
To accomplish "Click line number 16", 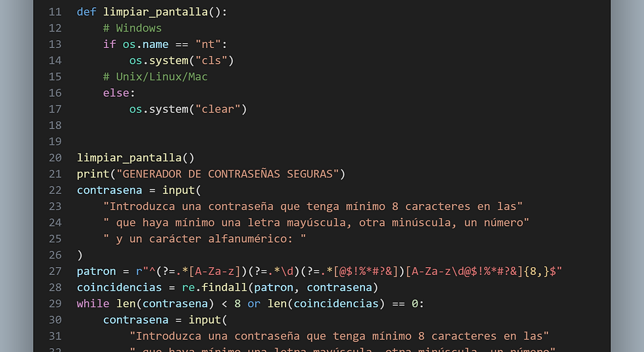I will click(x=55, y=93).
